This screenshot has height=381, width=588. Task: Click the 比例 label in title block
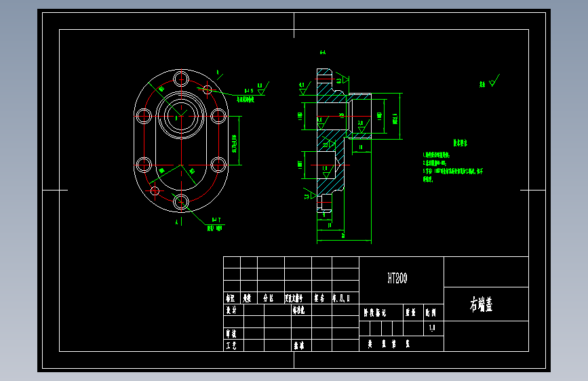click(x=431, y=313)
